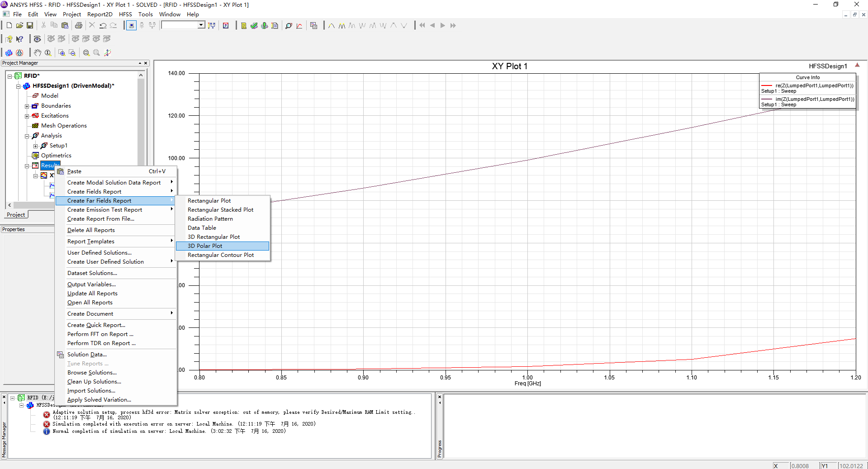Select the Pan hand tool
This screenshot has width=868, height=469.
38,53
